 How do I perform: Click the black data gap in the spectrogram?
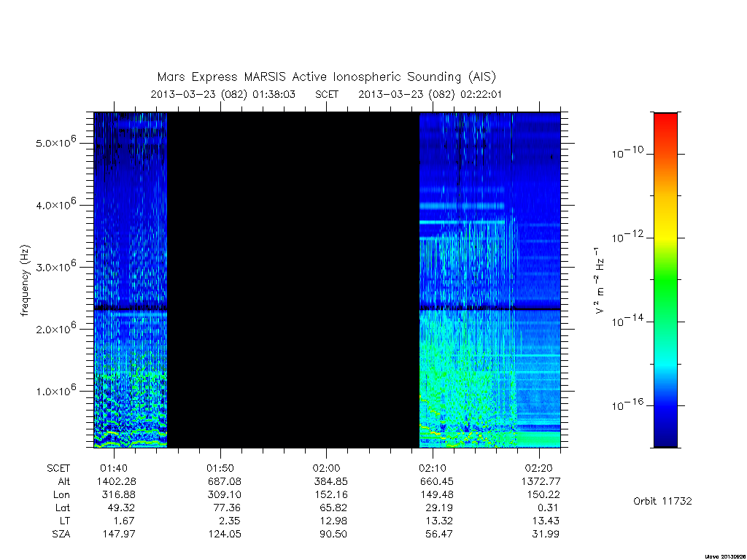pos(293,280)
